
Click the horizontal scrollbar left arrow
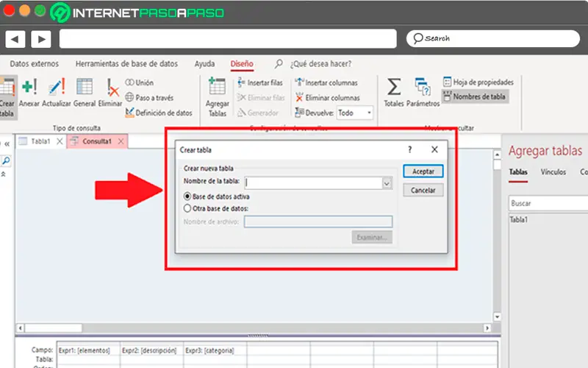pyautogui.click(x=21, y=328)
